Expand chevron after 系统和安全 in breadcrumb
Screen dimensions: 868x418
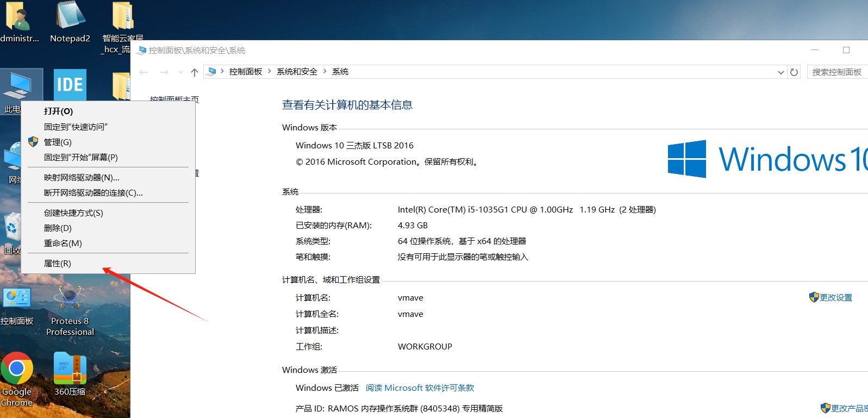tap(325, 71)
